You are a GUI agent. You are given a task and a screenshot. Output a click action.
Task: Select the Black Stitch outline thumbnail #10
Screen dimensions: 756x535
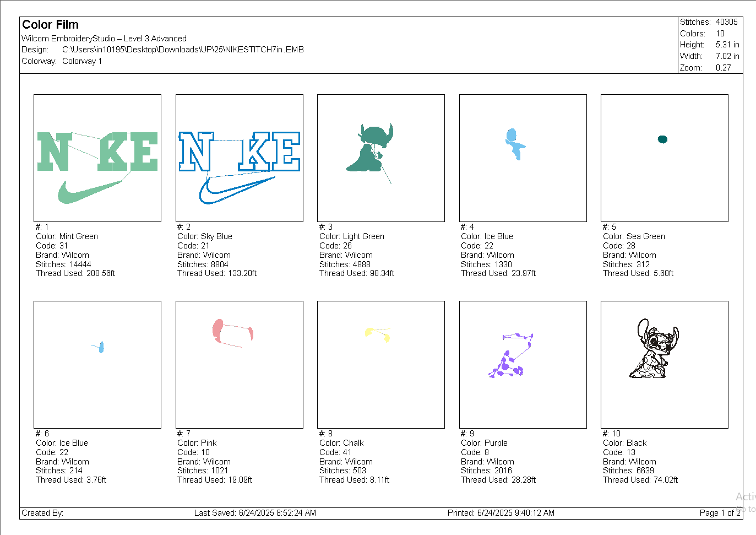[665, 365]
